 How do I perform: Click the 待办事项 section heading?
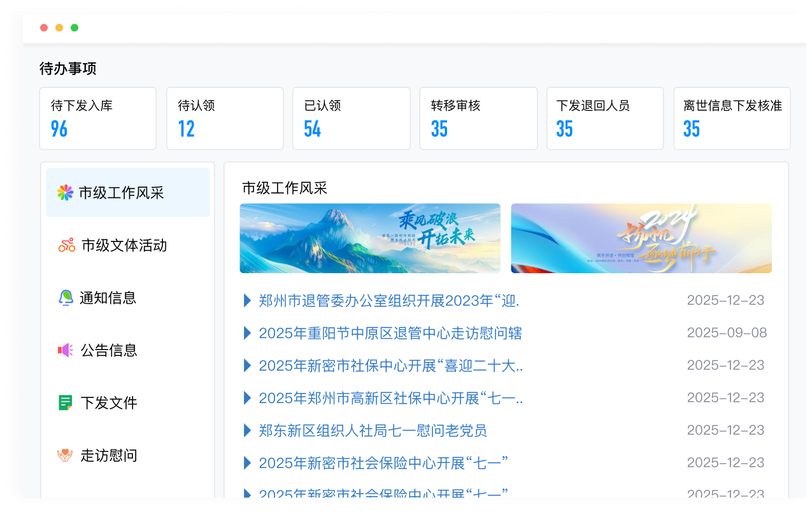pos(68,69)
